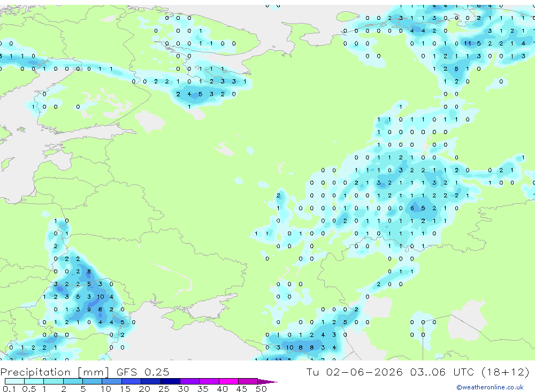Select legend swatch between 25 and 30
This screenshot has height=392, width=535.
coord(170,381)
